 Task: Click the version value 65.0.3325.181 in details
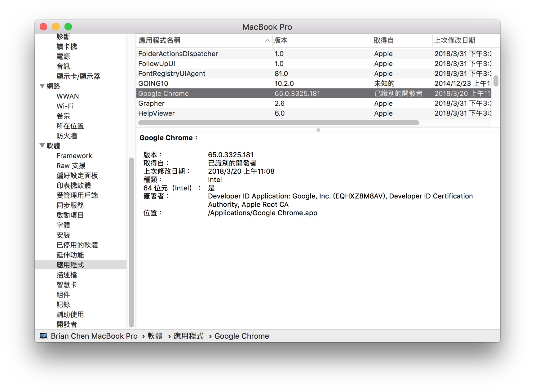click(x=231, y=155)
